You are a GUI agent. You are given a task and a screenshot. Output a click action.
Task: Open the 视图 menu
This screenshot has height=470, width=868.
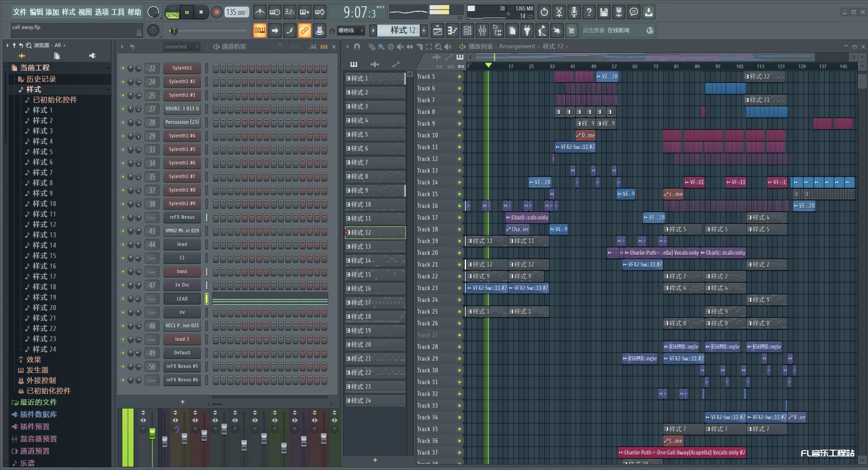[x=85, y=12]
